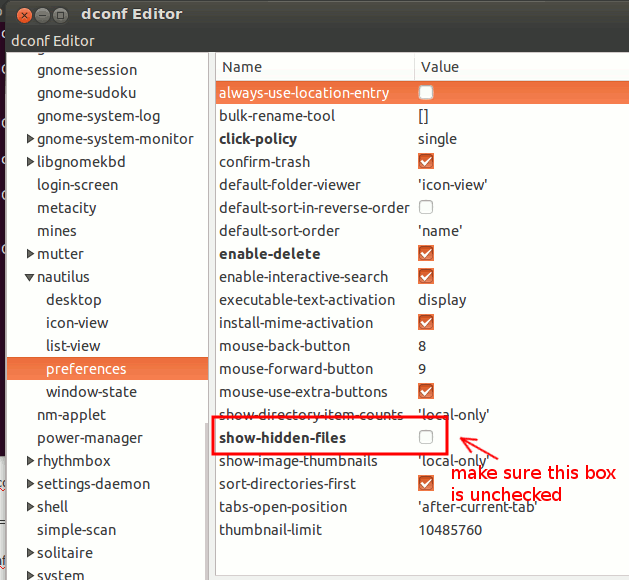Uncheck the confirm-trash checkbox

pos(426,162)
